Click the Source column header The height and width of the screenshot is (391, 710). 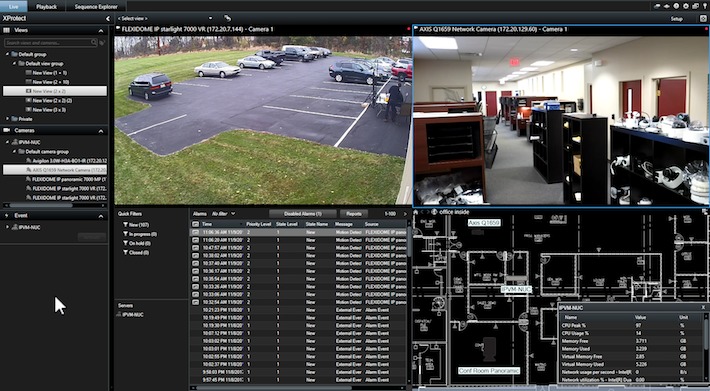click(385, 224)
